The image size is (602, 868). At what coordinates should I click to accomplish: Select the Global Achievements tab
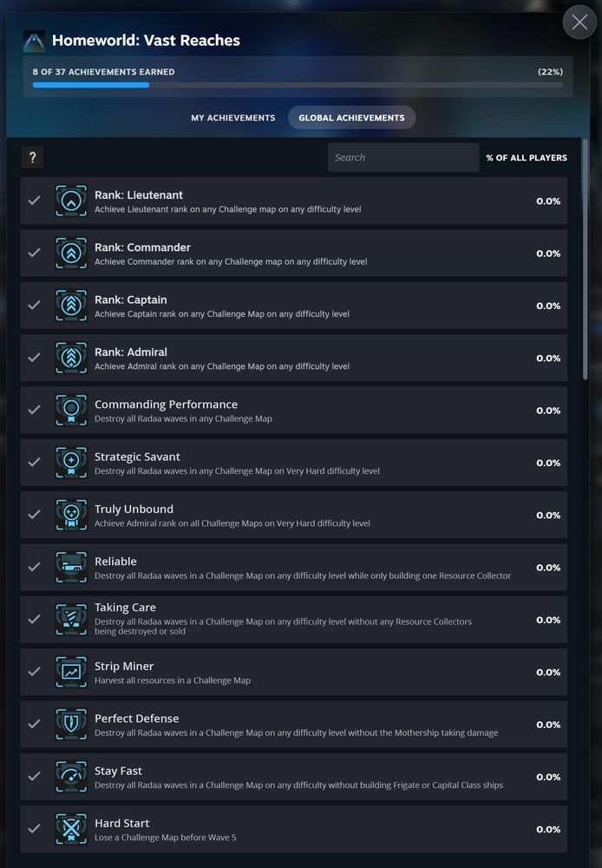coord(351,117)
